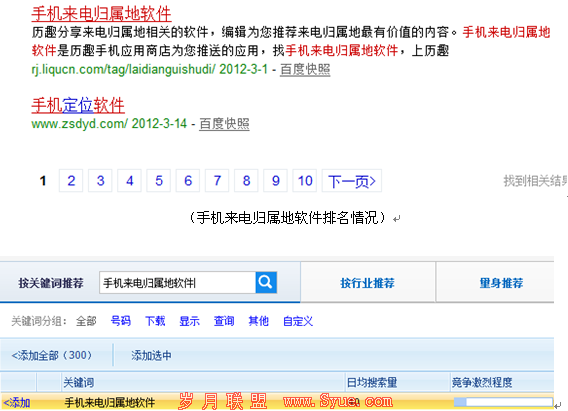Go to results page 5

tap(159, 181)
